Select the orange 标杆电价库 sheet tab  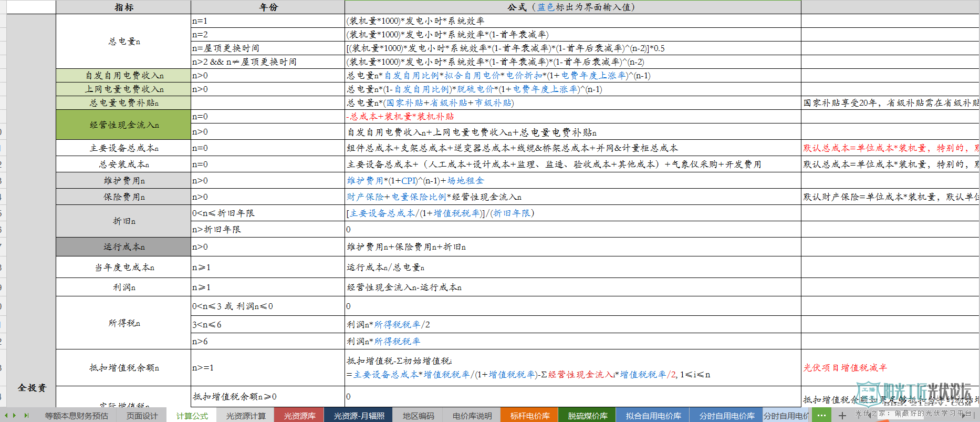click(x=530, y=416)
